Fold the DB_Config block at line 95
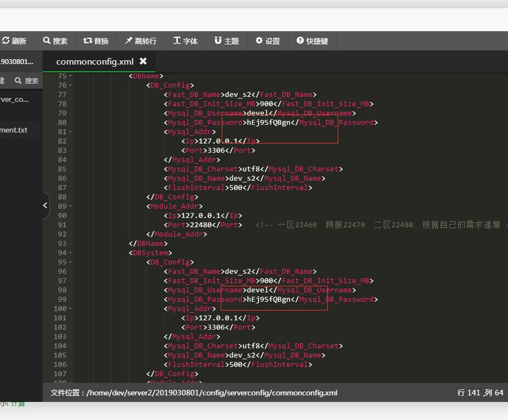Screen dimensions: 508x420 tap(70, 262)
